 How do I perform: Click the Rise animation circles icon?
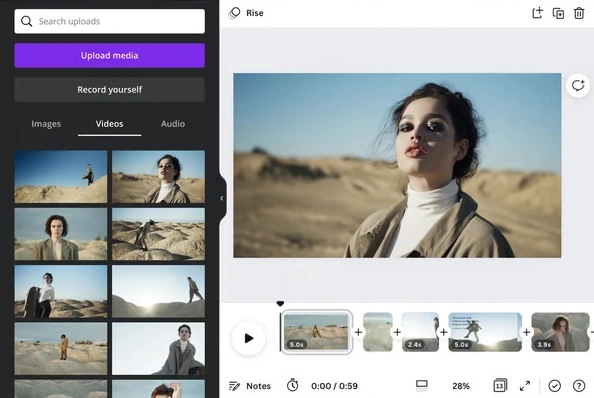click(234, 13)
